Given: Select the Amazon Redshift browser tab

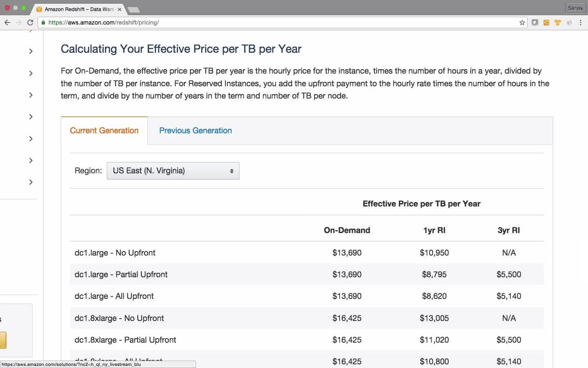Looking at the screenshot, I should (78, 9).
